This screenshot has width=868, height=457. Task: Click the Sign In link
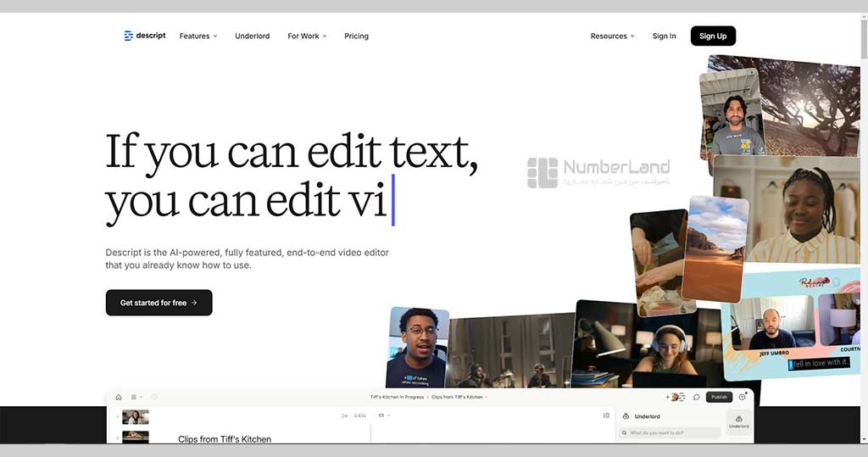pos(664,36)
